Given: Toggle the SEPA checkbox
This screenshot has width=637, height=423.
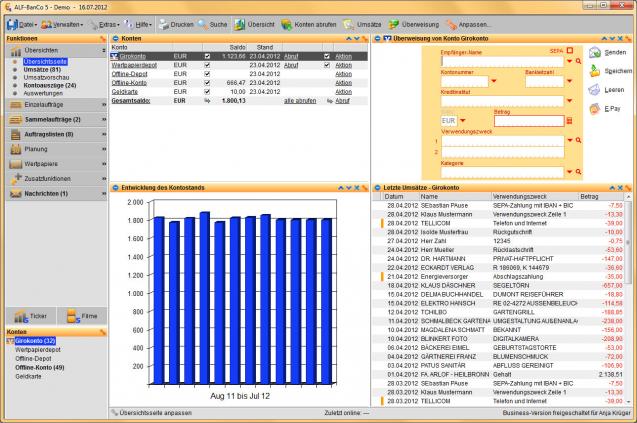Looking at the screenshot, I should click(x=570, y=51).
